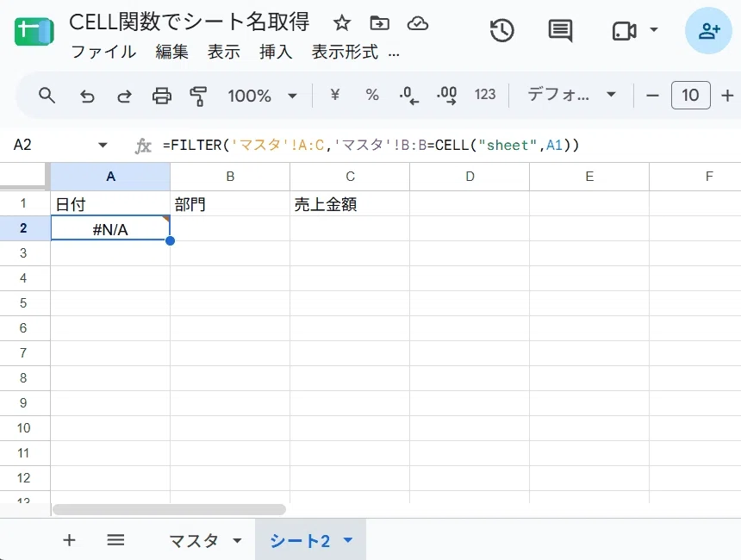Format as currency with ¥ icon

coord(334,95)
